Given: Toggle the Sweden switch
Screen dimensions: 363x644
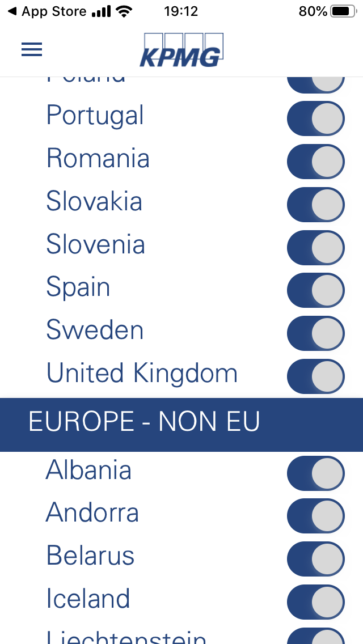Looking at the screenshot, I should pyautogui.click(x=315, y=333).
